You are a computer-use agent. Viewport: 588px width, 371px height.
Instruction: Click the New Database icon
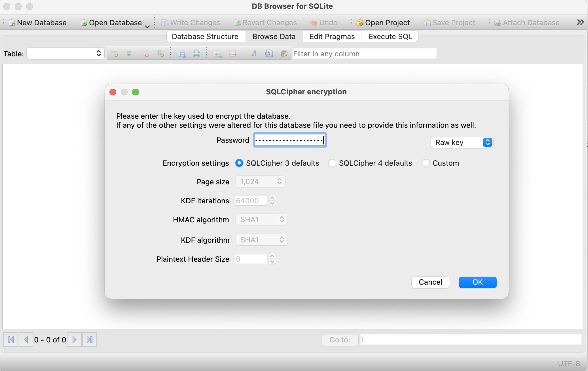tap(12, 23)
